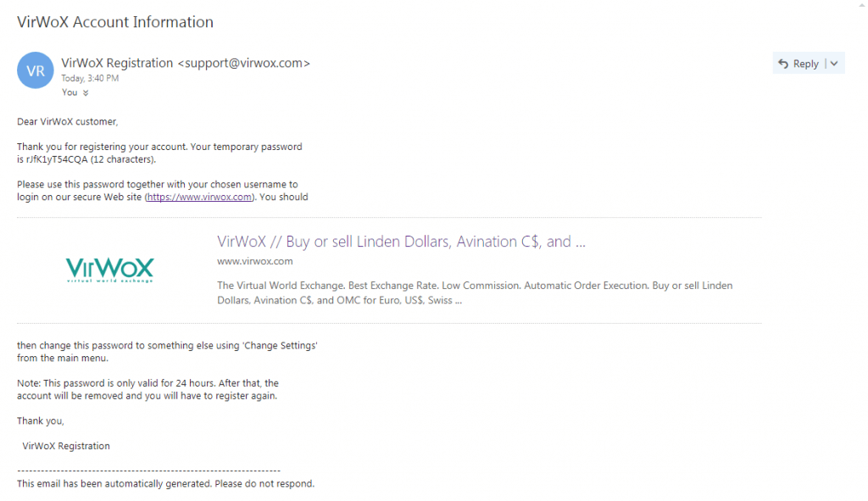Click the link preview description text
868x501 pixels.
click(475, 292)
